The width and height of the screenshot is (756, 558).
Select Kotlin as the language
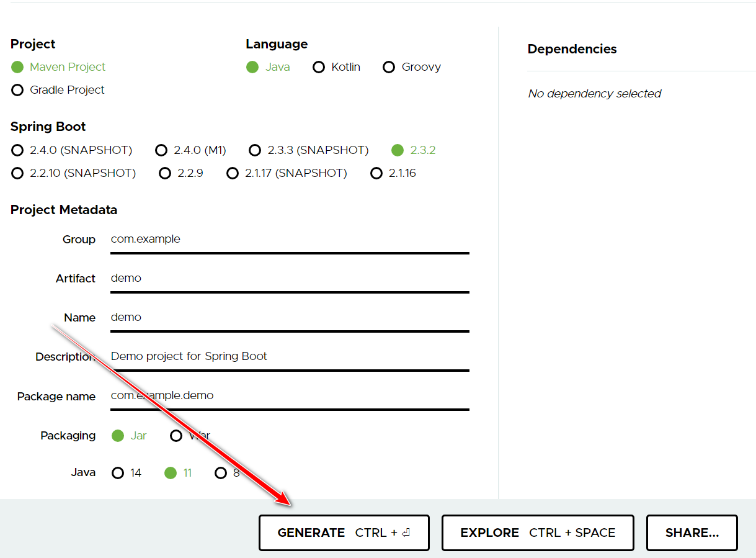(319, 66)
